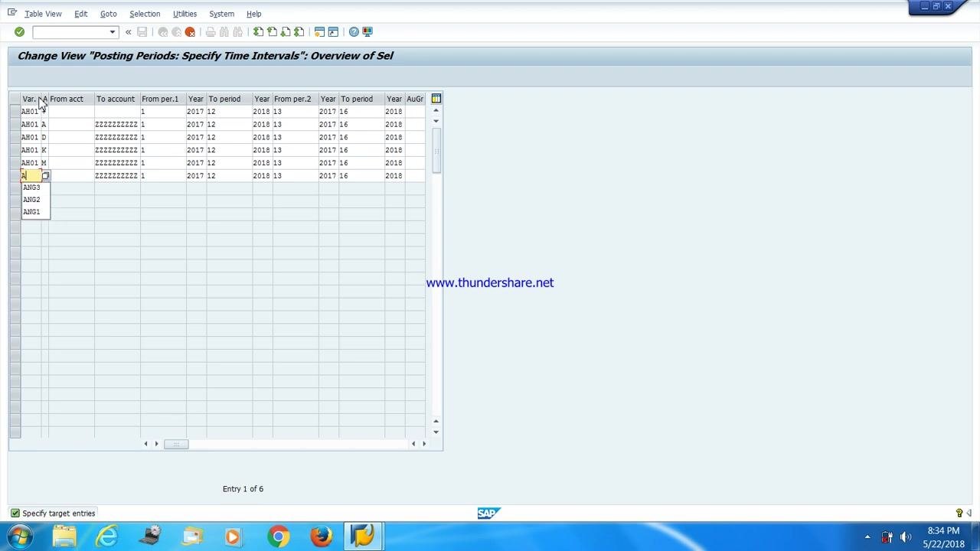Open the Windows Start button
Viewport: 980px width, 551px height.
19,536
